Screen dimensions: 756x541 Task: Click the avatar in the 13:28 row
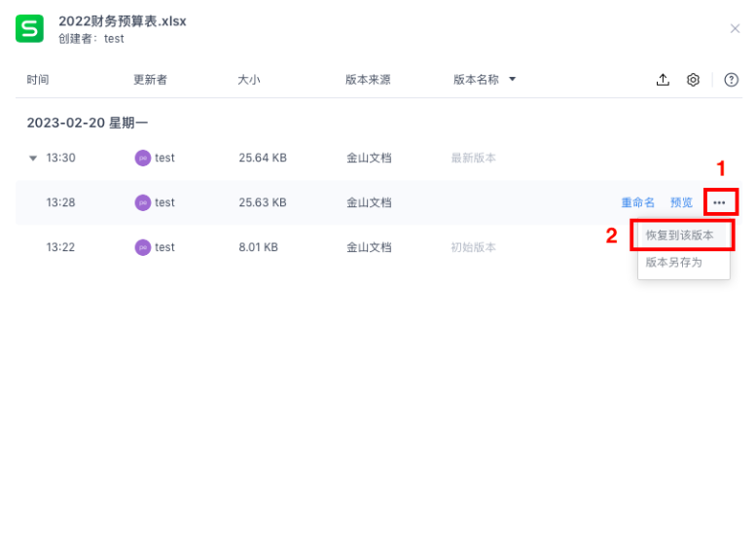pyautogui.click(x=143, y=202)
